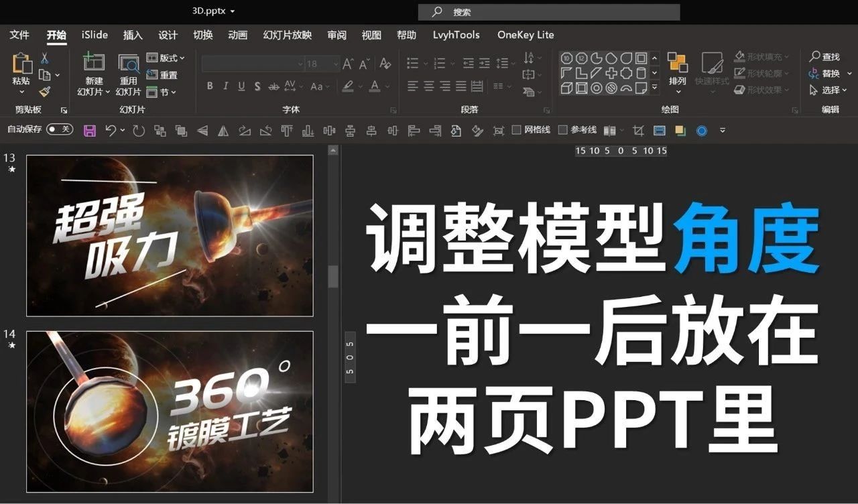Apply bold formatting with the B icon
858x504 pixels.
coord(209,86)
